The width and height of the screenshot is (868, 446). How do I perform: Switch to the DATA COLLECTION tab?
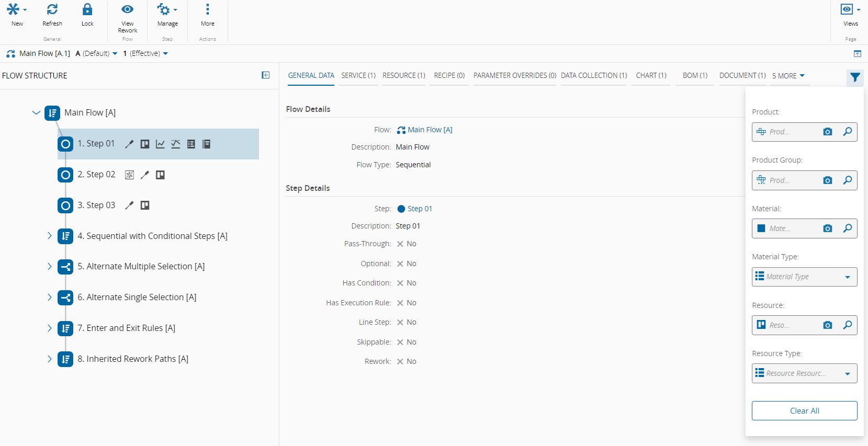pyautogui.click(x=593, y=75)
